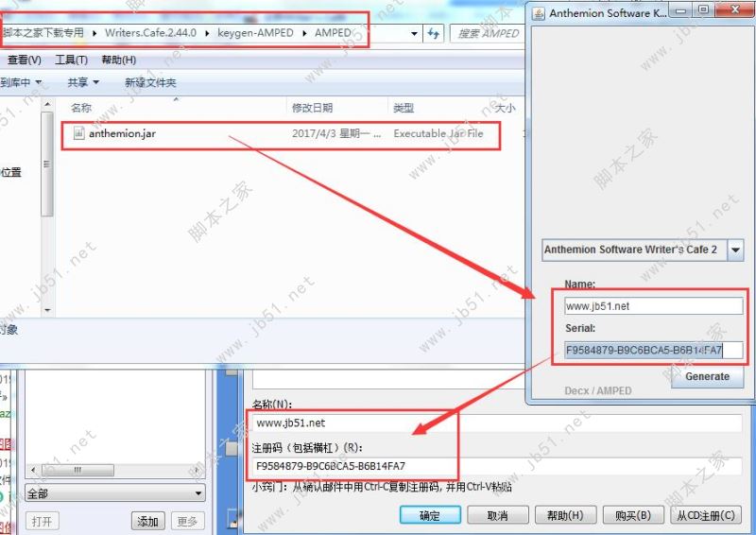Click the breadcrumb arrow after Writers.Cafe.2.44.0

click(x=207, y=33)
